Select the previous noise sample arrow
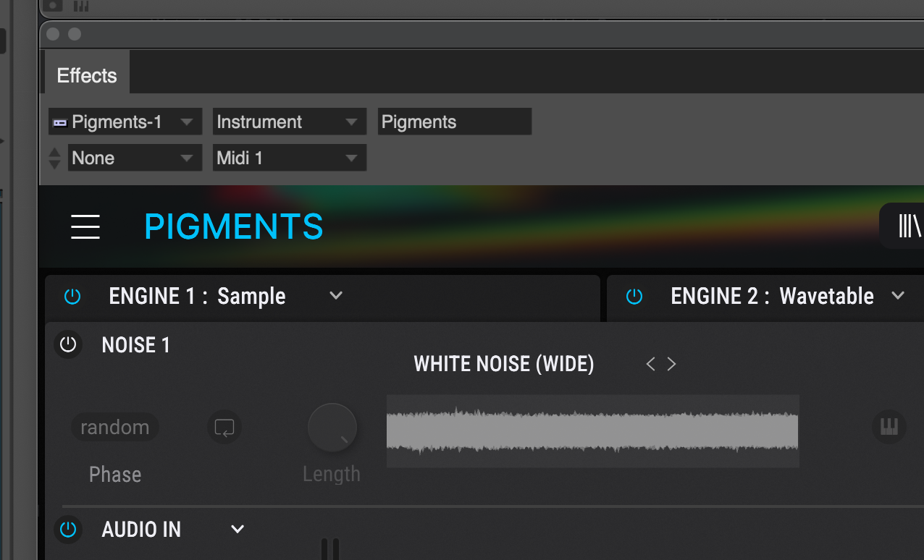The height and width of the screenshot is (560, 924). click(x=650, y=364)
